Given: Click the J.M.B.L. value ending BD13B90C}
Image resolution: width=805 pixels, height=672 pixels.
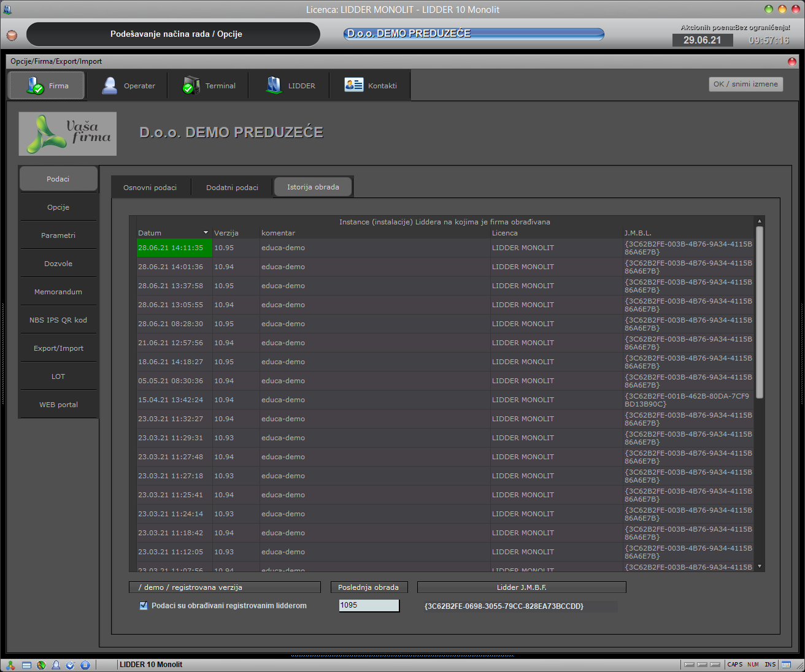Looking at the screenshot, I should click(x=688, y=400).
